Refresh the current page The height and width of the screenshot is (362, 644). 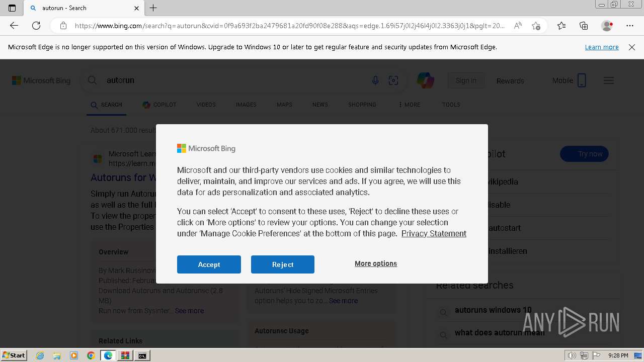pos(36,26)
